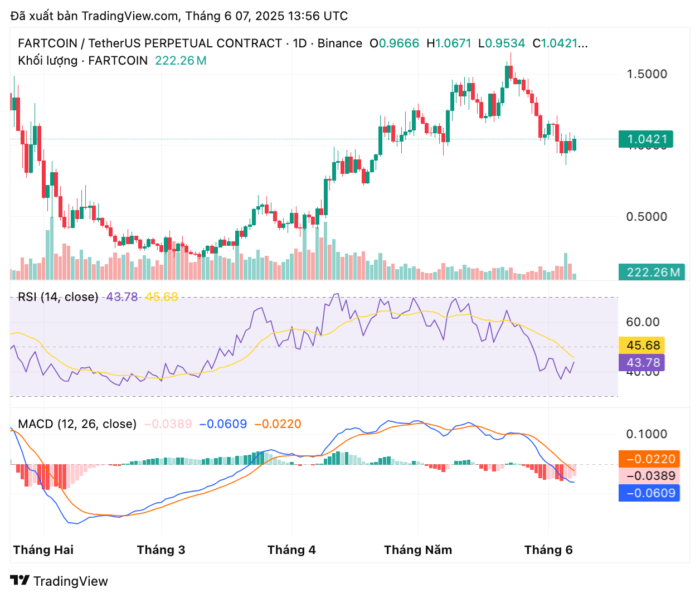Click the Tháng Năm time axis label
The height and width of the screenshot is (598, 700).
coord(418,550)
